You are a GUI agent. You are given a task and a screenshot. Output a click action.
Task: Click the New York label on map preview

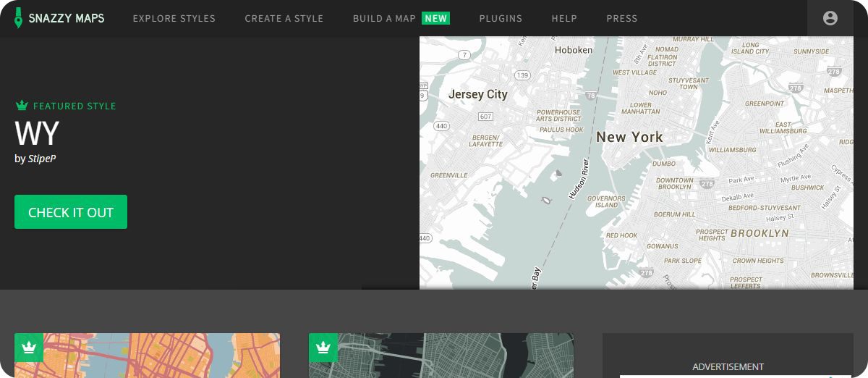[629, 137]
